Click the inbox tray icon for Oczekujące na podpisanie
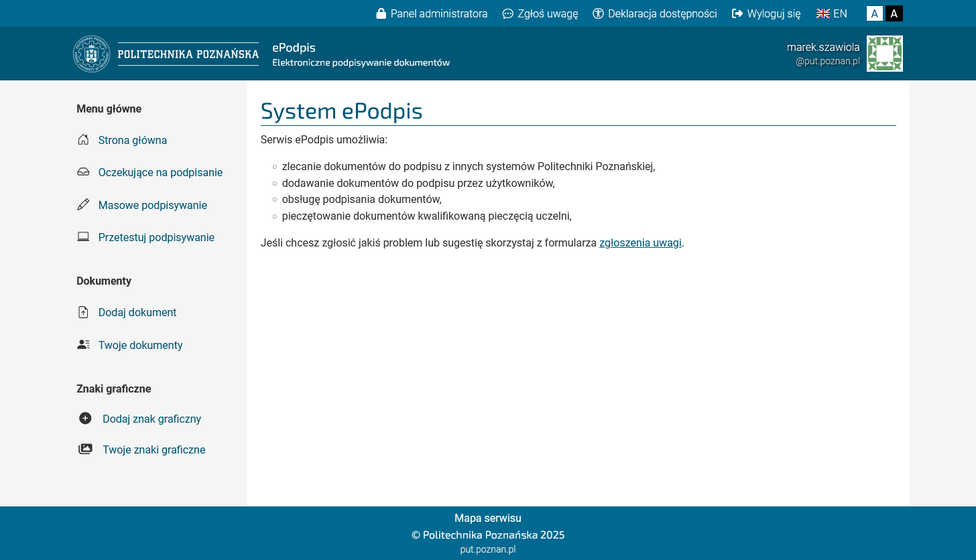Screen dimensions: 976x560 pos(83,172)
